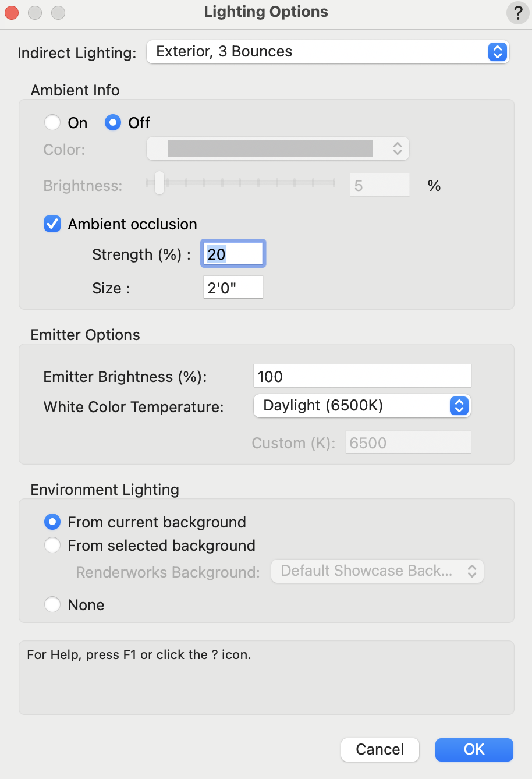The height and width of the screenshot is (779, 532).
Task: Select the Ambient Info Off radio button
Action: coord(112,122)
